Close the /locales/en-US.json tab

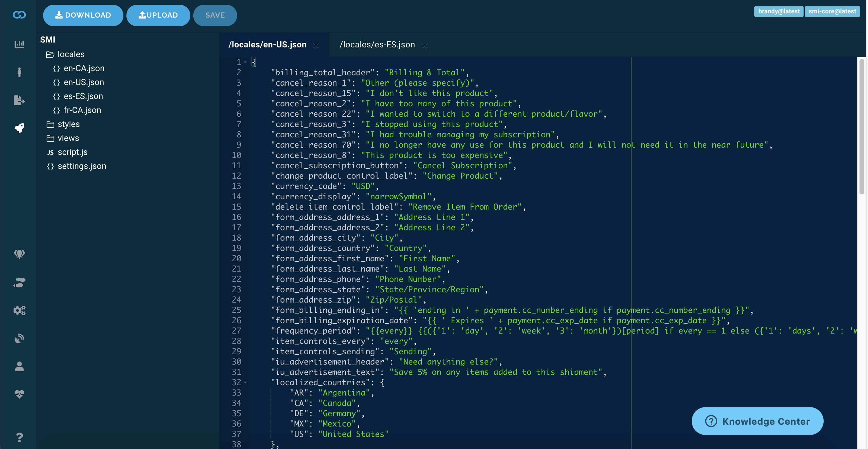tap(316, 46)
